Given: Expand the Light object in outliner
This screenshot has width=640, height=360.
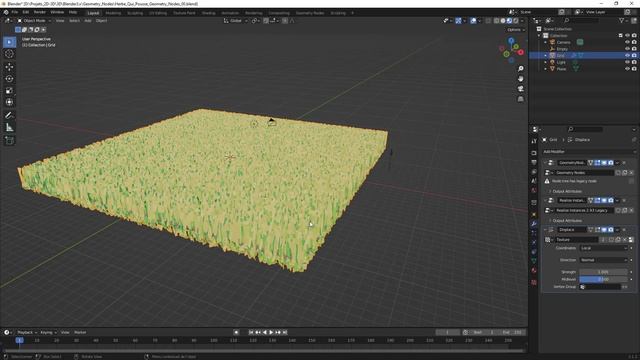Looking at the screenshot, I should (546, 62).
